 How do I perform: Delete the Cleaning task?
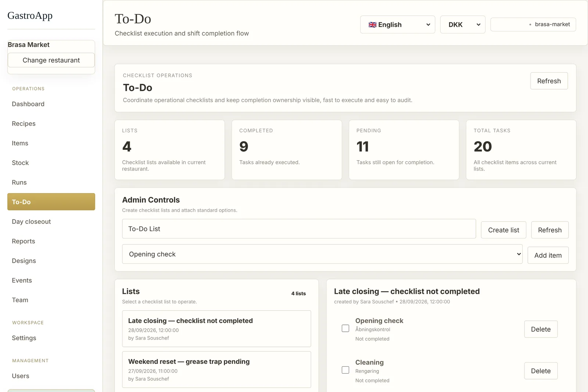click(x=541, y=371)
